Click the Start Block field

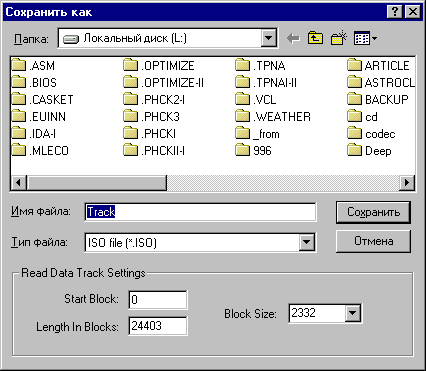tap(158, 299)
